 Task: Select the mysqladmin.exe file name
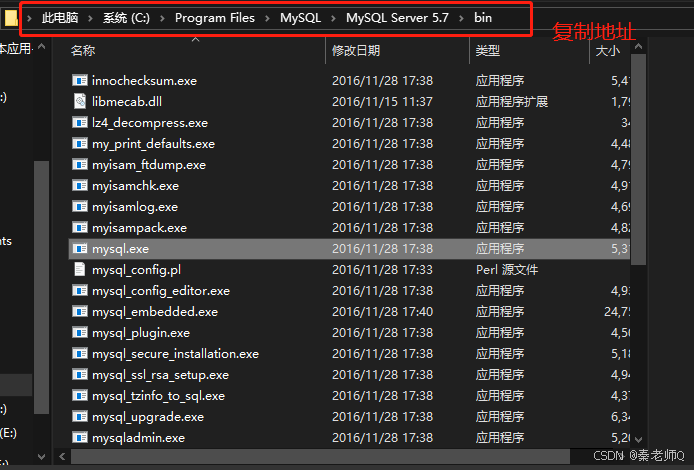click(x=139, y=438)
